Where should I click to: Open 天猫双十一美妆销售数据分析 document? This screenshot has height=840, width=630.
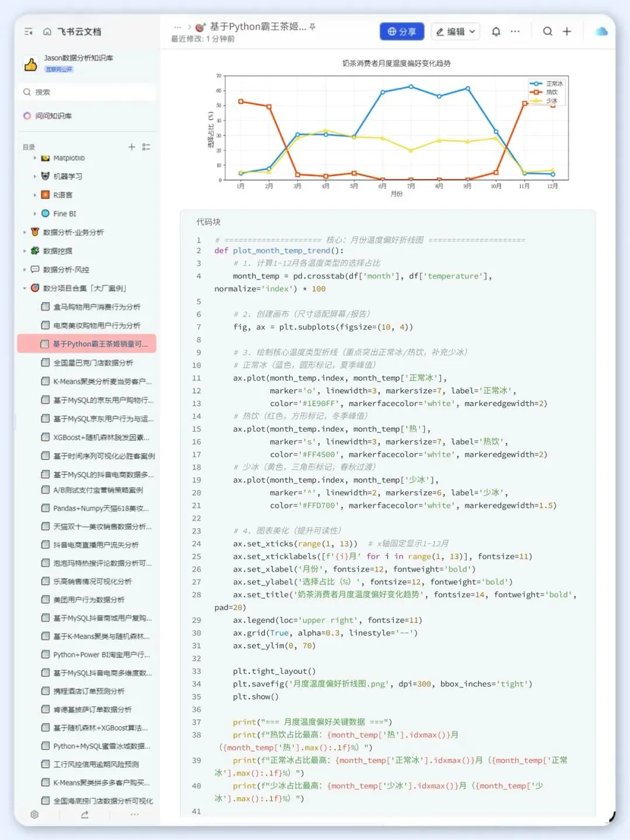103,527
